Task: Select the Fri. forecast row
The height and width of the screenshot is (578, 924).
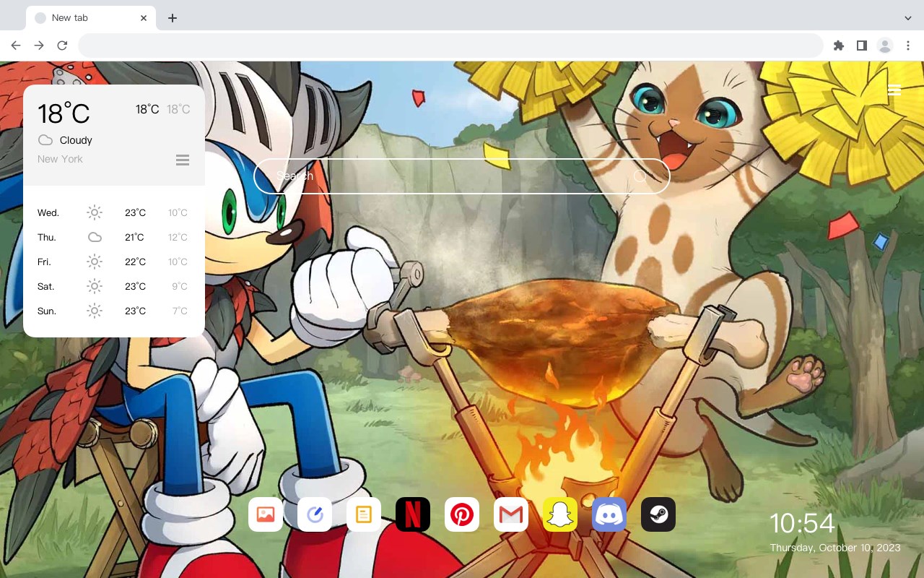Action: point(114,262)
